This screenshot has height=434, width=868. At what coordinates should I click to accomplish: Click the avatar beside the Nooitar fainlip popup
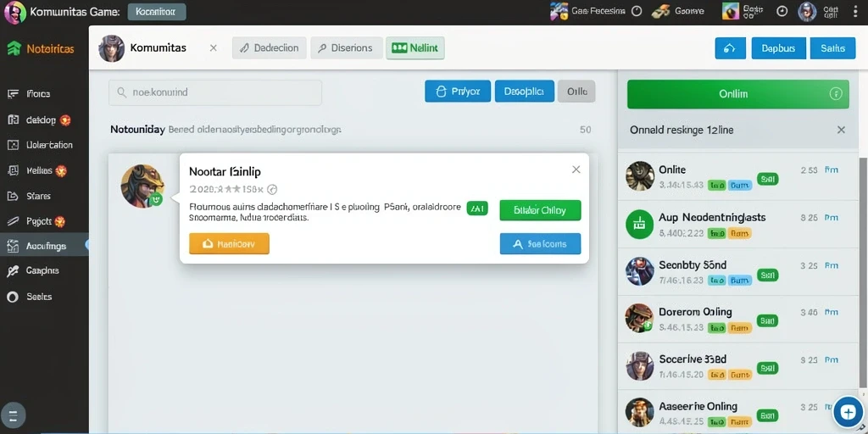[142, 186]
